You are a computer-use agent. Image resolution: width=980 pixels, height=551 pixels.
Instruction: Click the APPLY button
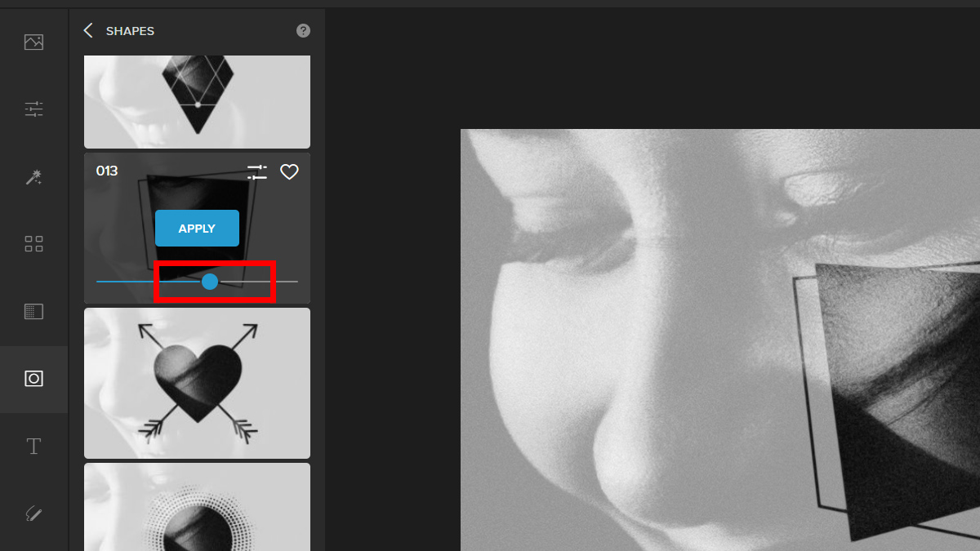[x=197, y=229]
